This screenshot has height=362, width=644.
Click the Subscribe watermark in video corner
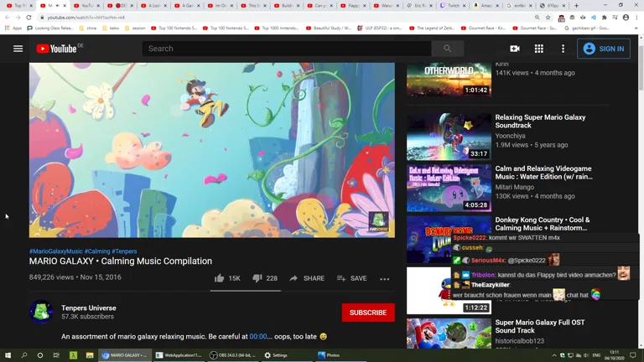point(378,221)
